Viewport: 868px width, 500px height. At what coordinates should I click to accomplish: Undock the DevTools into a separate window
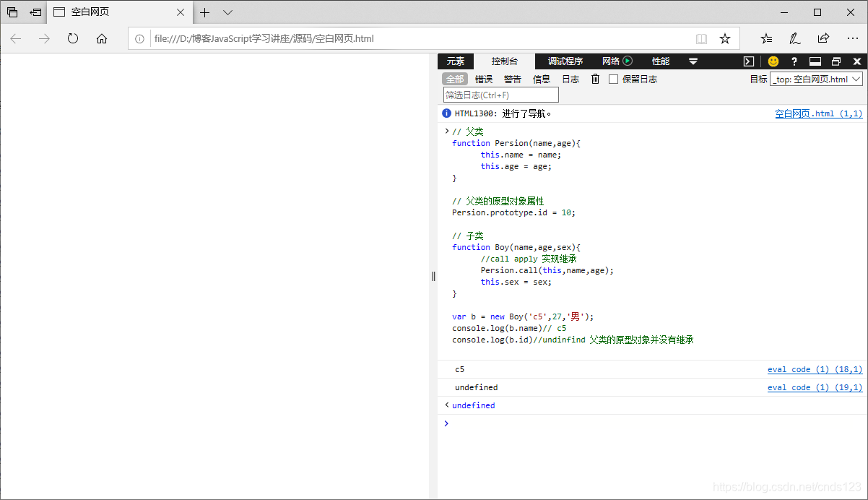[x=836, y=61]
